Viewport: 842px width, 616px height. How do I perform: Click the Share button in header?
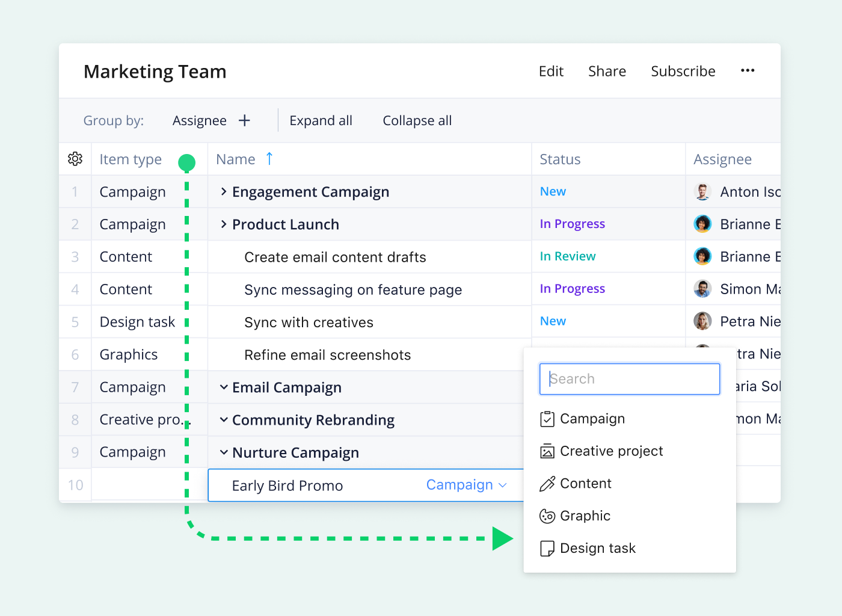tap(607, 72)
